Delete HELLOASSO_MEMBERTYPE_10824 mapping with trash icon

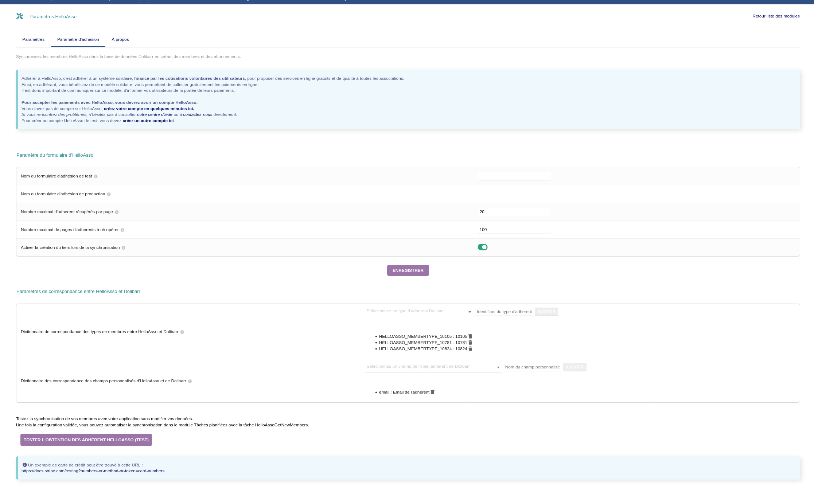click(x=470, y=349)
